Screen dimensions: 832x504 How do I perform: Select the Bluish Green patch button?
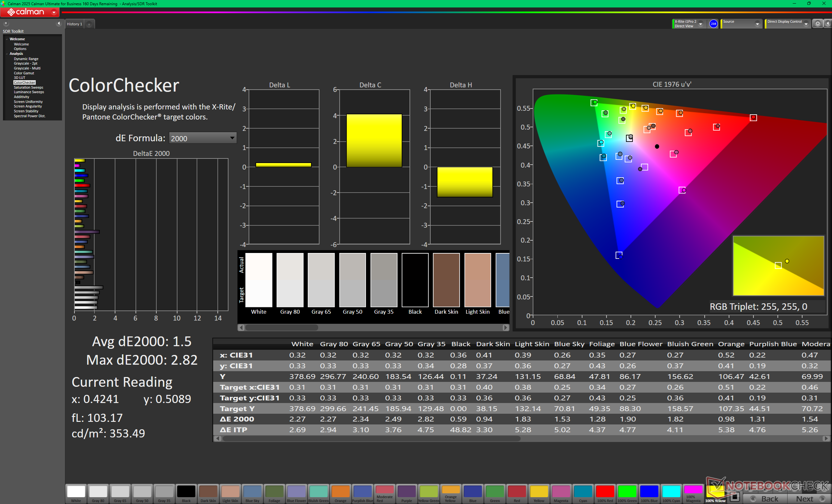(x=318, y=494)
